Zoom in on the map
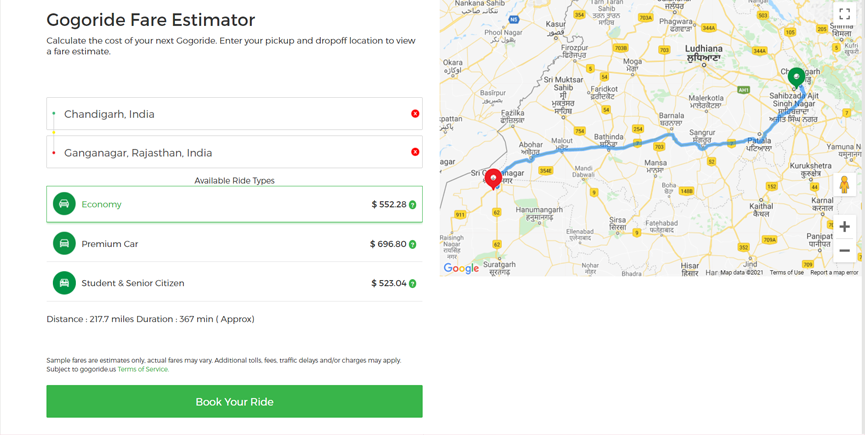Viewport: 865px width, 435px height. [x=844, y=227]
